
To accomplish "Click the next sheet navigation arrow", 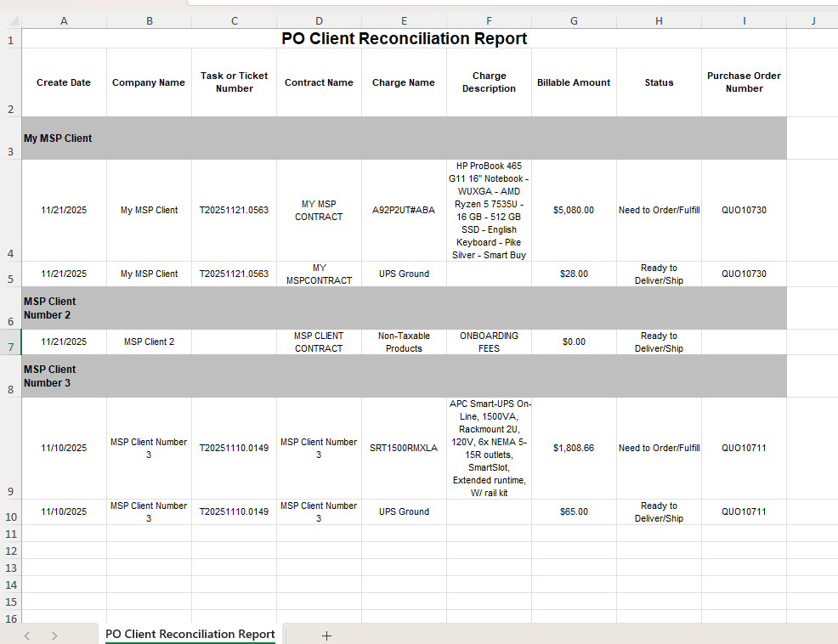I will (x=54, y=635).
